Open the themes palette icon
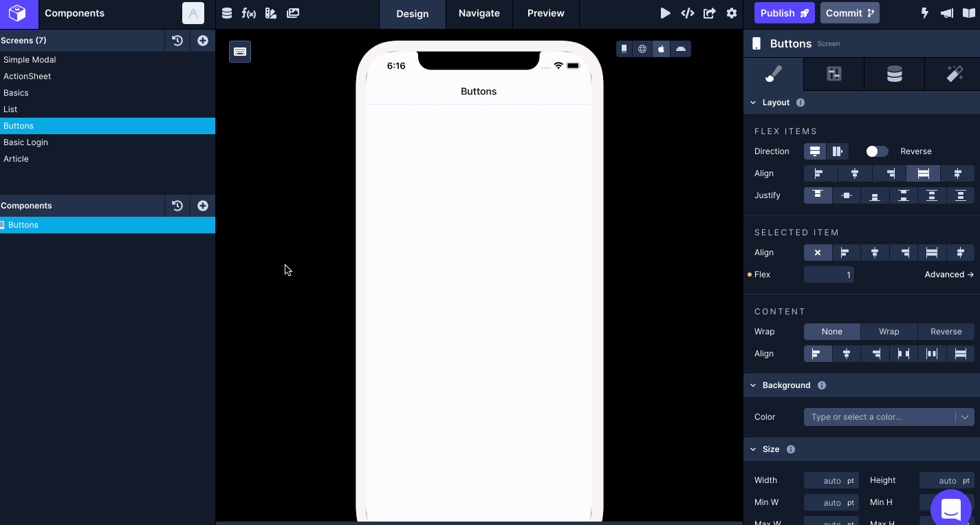The width and height of the screenshot is (980, 525). pyautogui.click(x=271, y=13)
